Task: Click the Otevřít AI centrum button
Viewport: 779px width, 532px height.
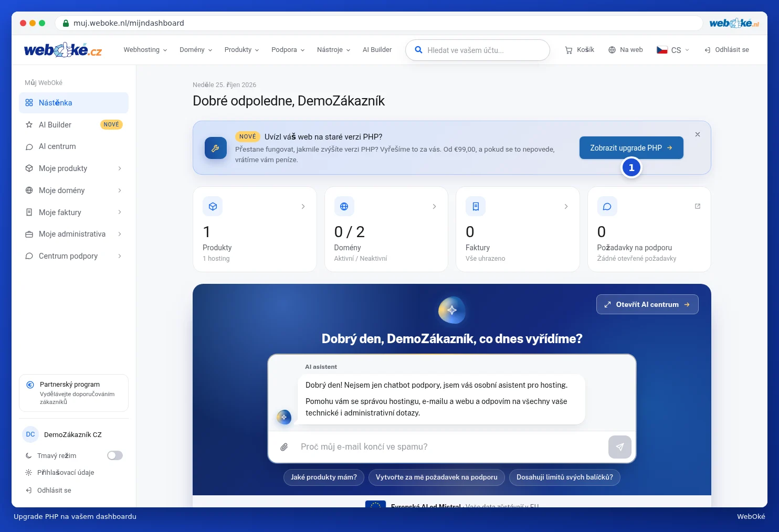Action: 647,304
